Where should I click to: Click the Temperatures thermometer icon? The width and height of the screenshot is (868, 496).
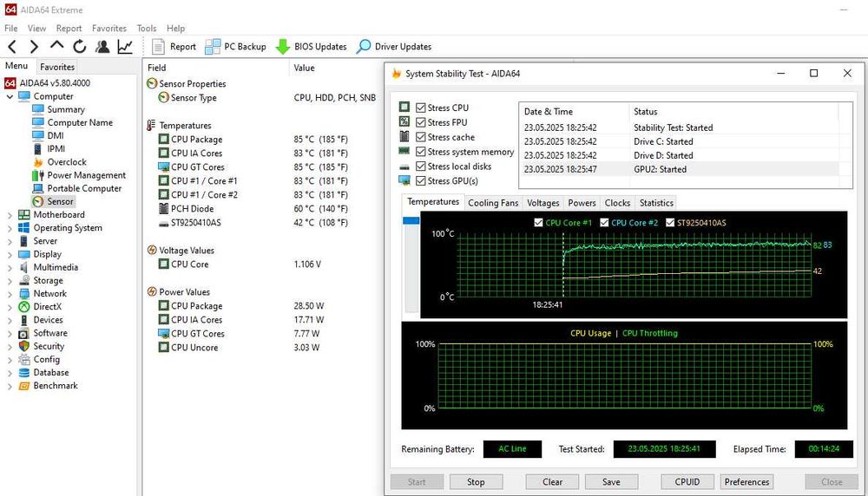point(150,125)
